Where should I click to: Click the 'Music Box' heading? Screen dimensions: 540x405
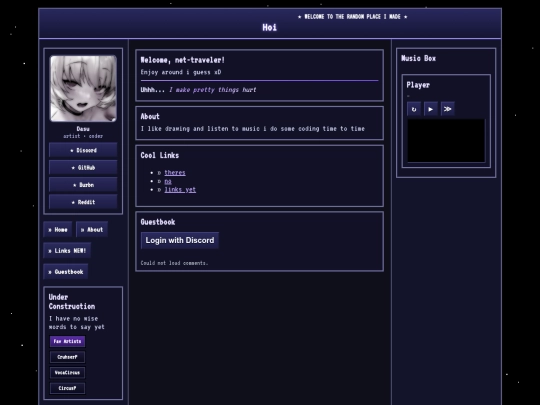point(418,58)
